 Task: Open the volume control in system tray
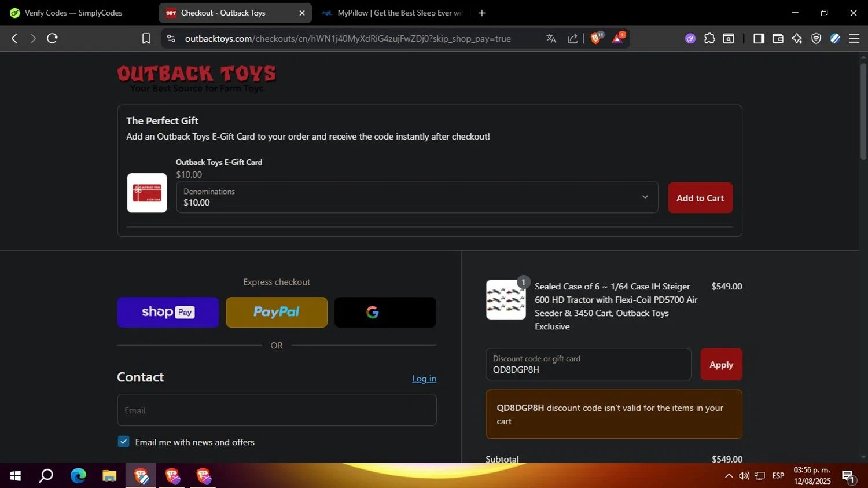(x=744, y=476)
